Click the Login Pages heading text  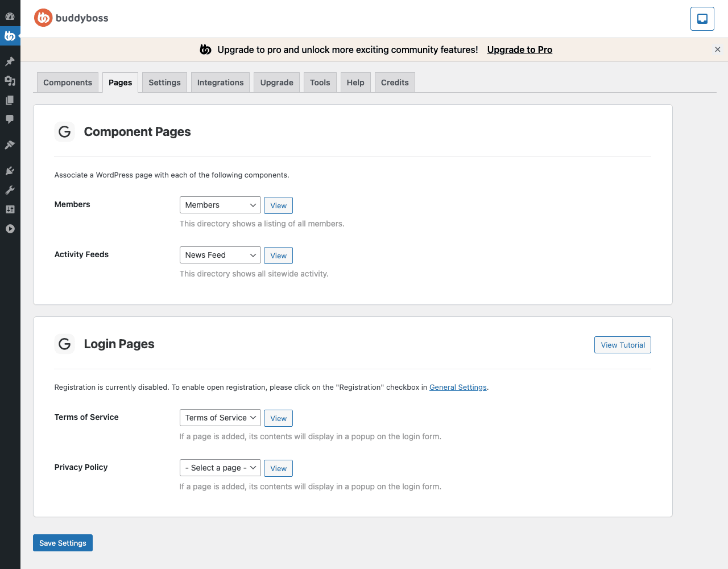[119, 344]
